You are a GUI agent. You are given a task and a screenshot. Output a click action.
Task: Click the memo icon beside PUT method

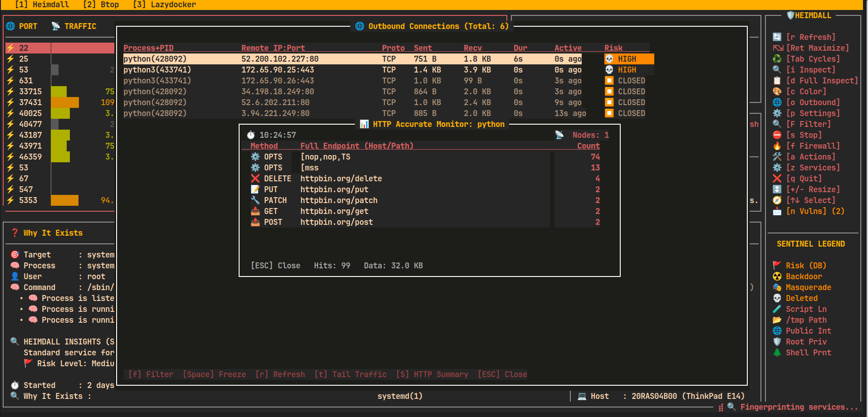coord(255,189)
